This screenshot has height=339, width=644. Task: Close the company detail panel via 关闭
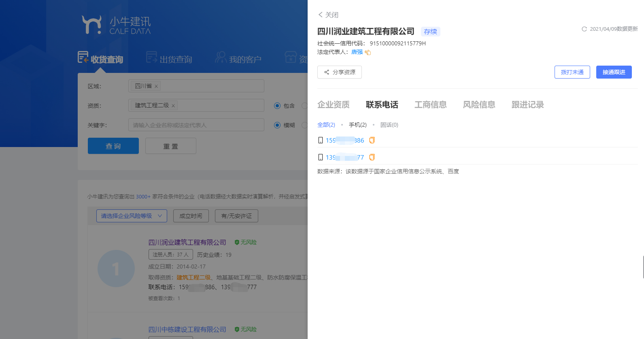click(x=328, y=15)
